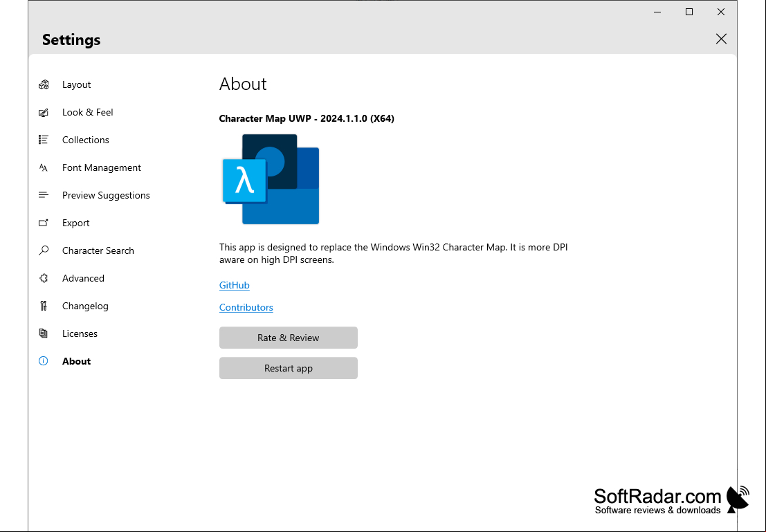Click the Character Map UWP lambda logo
The height and width of the screenshot is (532, 766).
point(271,179)
